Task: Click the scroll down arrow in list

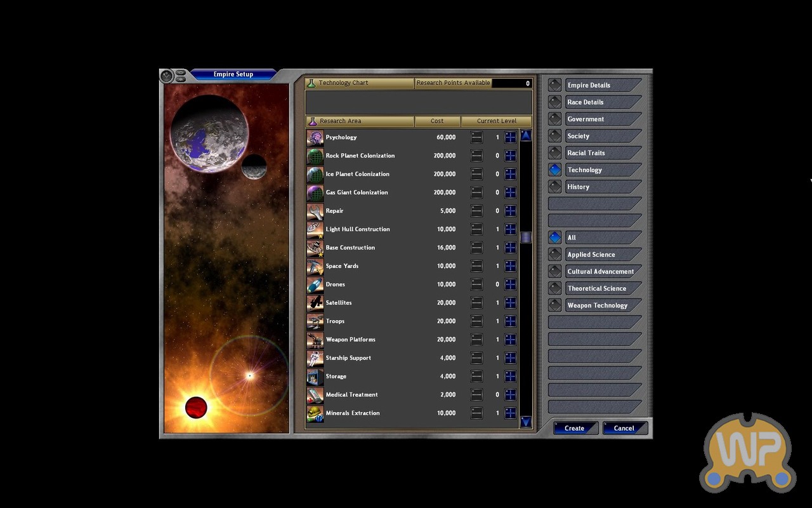Action: point(525,421)
